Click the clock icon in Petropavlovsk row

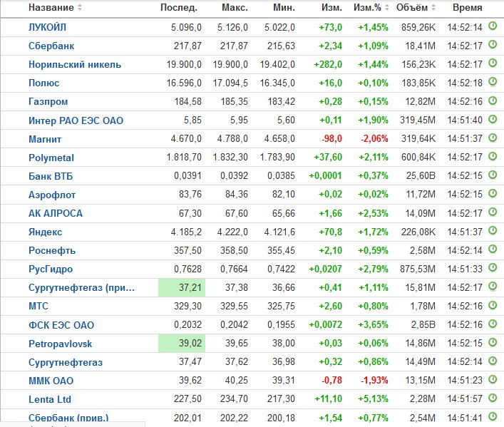pyautogui.click(x=493, y=342)
